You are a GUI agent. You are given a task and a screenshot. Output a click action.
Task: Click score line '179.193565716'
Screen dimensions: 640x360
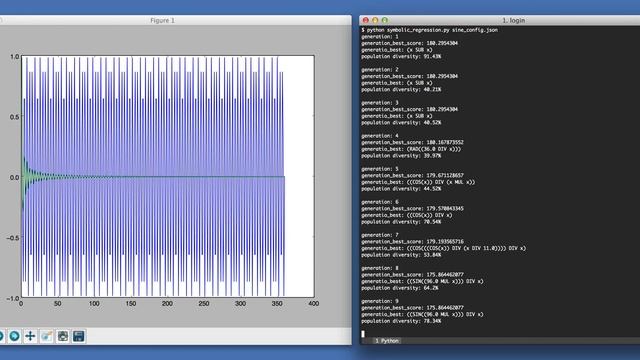click(x=412, y=241)
